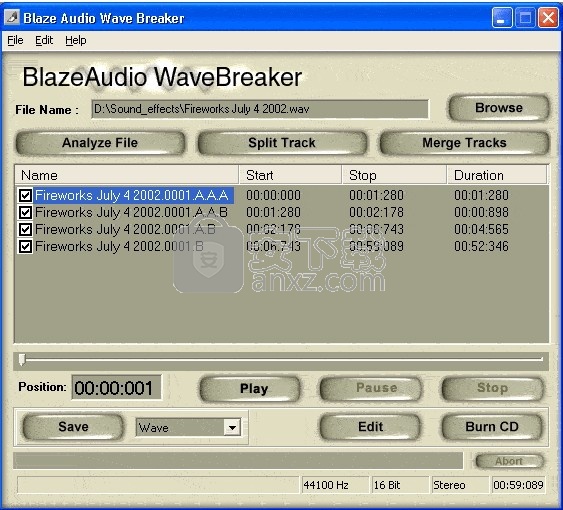Click the Blaze Audio title bar app icon
The image size is (563, 510).
click(x=12, y=17)
